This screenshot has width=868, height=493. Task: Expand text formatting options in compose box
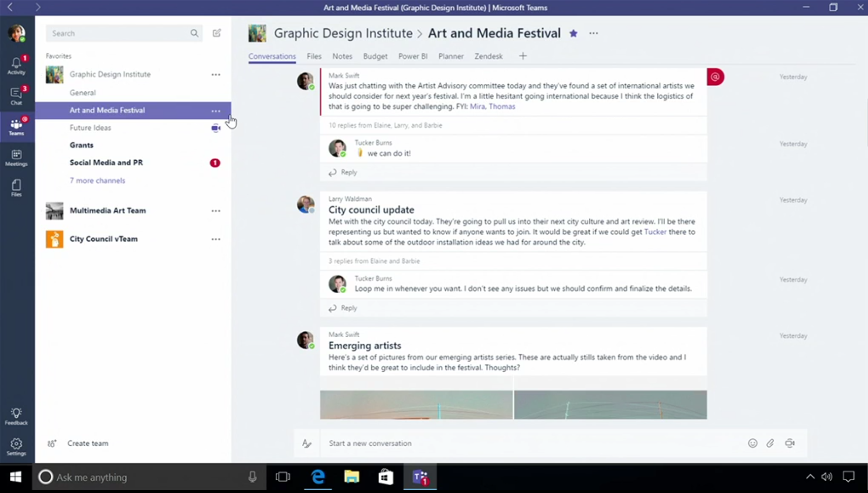(x=307, y=443)
